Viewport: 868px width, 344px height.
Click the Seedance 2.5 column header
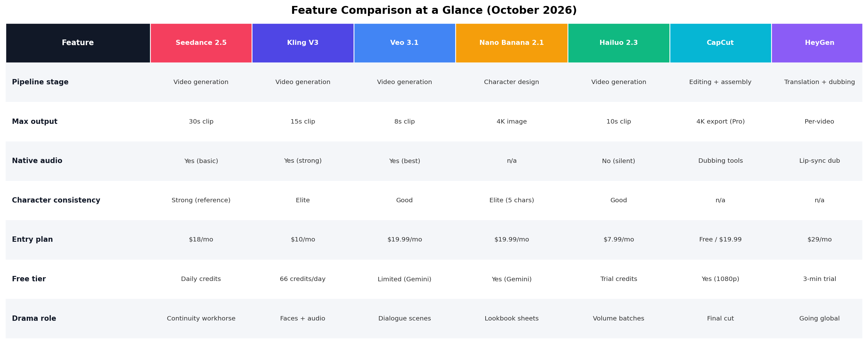point(201,43)
